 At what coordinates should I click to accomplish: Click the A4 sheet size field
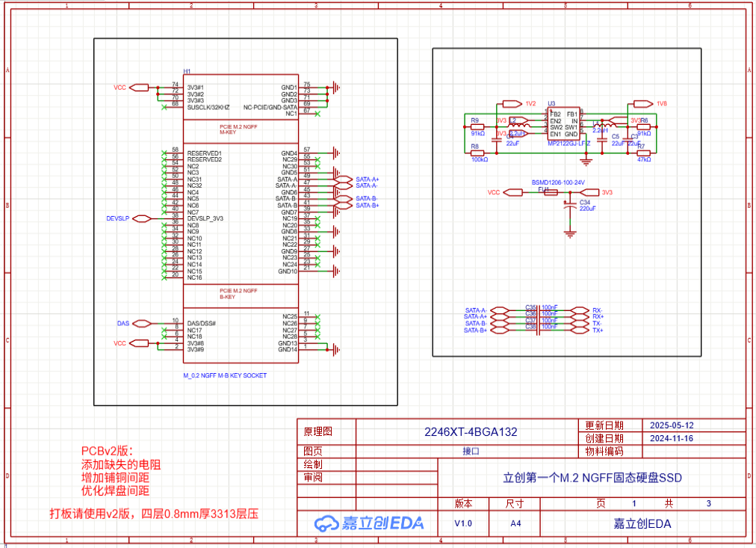[515, 523]
